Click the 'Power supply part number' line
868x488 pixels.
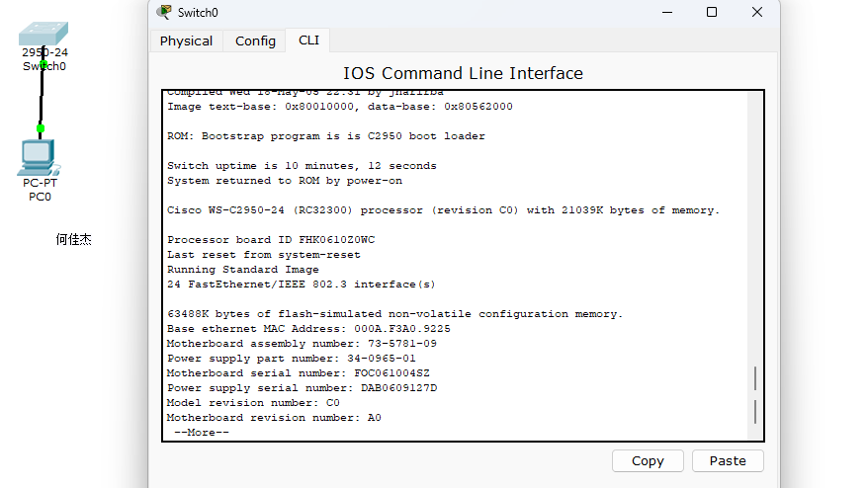point(292,359)
